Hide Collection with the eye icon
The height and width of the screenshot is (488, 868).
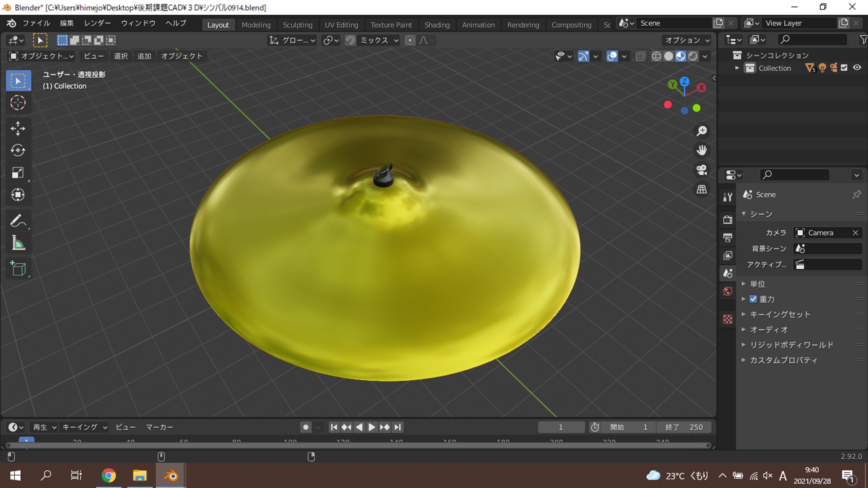pyautogui.click(x=857, y=68)
